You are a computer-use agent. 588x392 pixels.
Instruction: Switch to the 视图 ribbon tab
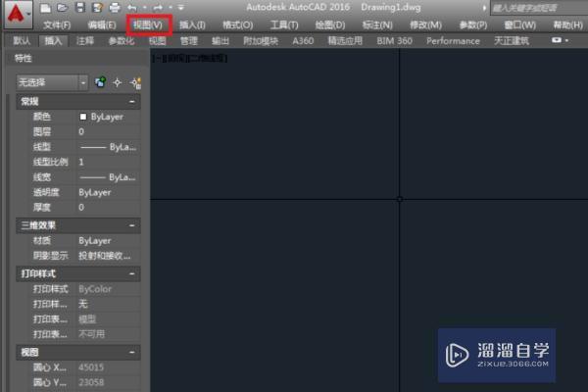157,41
